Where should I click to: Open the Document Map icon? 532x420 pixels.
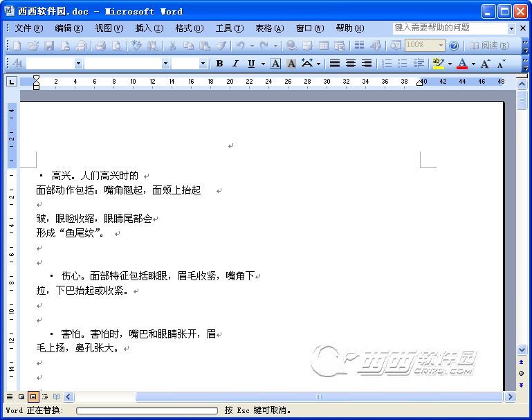[x=395, y=45]
